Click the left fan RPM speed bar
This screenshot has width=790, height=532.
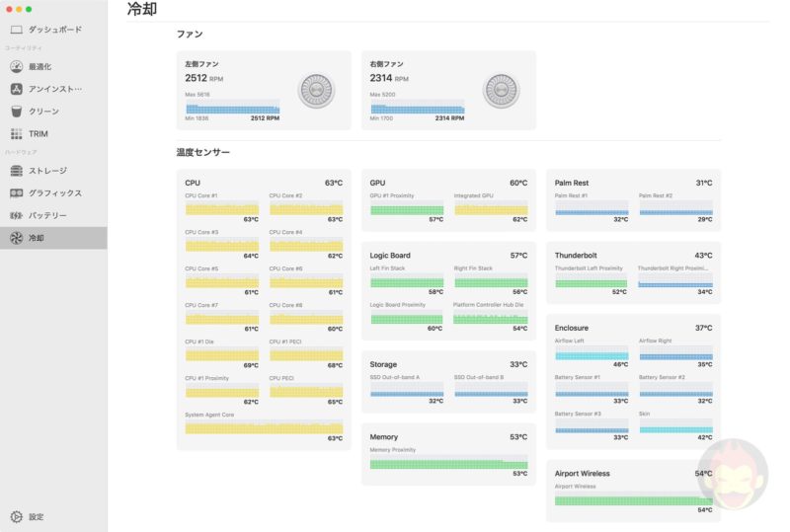(x=232, y=107)
